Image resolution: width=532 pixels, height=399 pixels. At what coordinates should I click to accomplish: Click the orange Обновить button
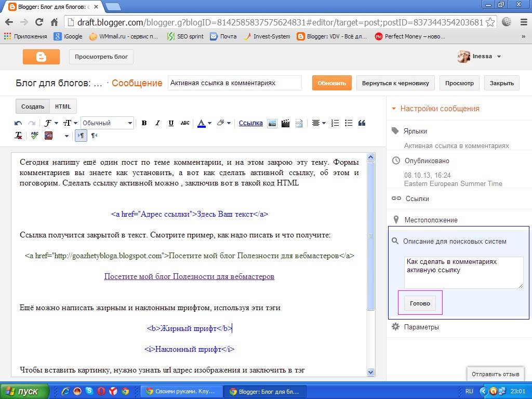click(x=332, y=83)
